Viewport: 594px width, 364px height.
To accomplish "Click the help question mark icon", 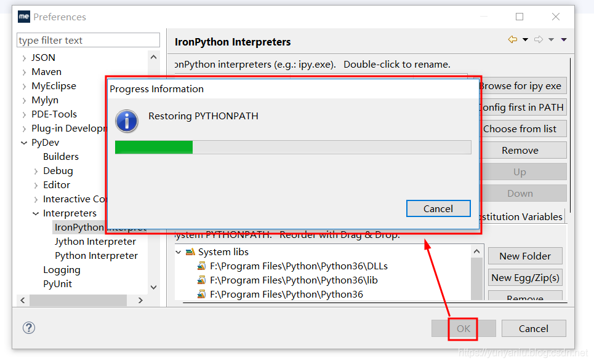I will (29, 328).
